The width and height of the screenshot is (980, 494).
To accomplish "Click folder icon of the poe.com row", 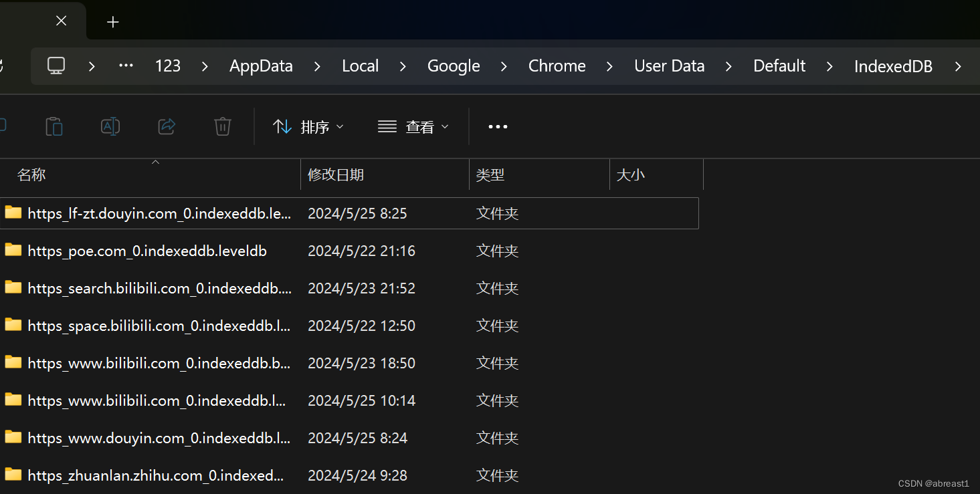I will (x=13, y=250).
